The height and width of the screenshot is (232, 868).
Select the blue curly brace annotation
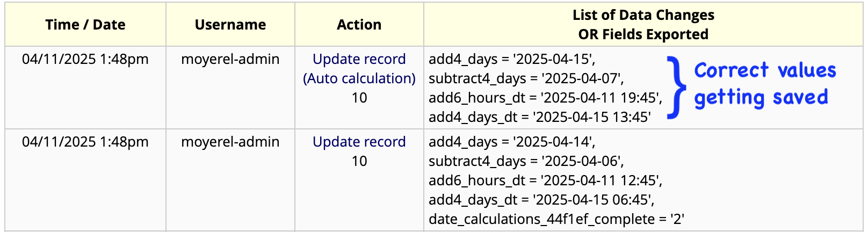point(676,87)
